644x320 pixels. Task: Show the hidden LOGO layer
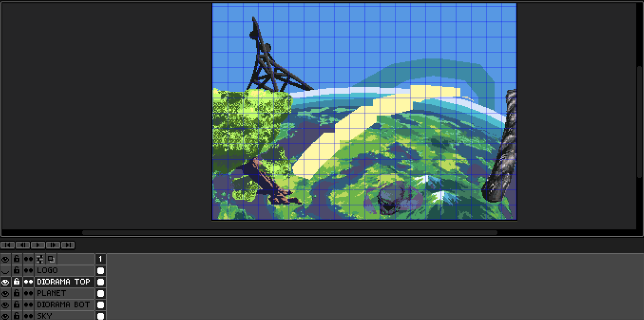coord(5,271)
